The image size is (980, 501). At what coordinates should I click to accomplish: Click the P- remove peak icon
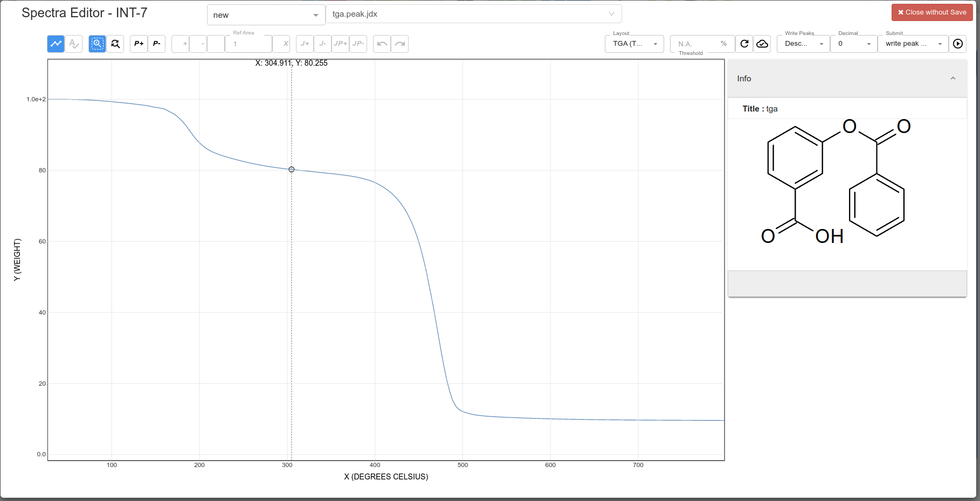tap(156, 44)
